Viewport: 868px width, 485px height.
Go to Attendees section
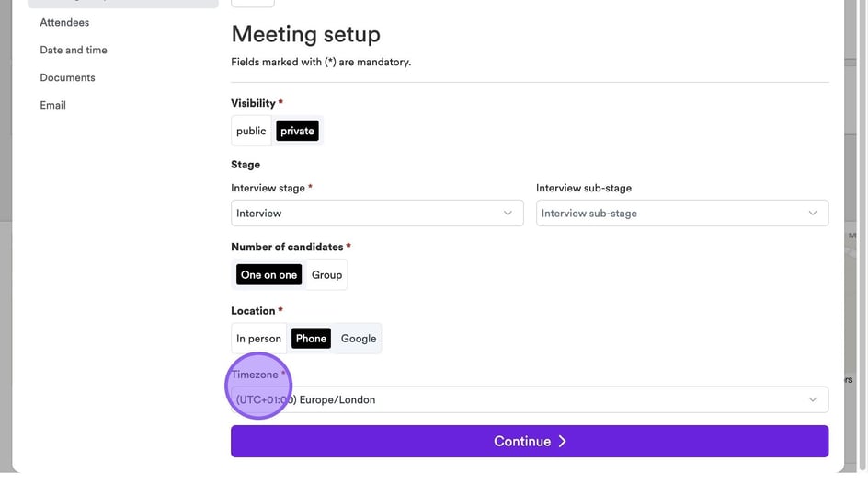point(64,22)
